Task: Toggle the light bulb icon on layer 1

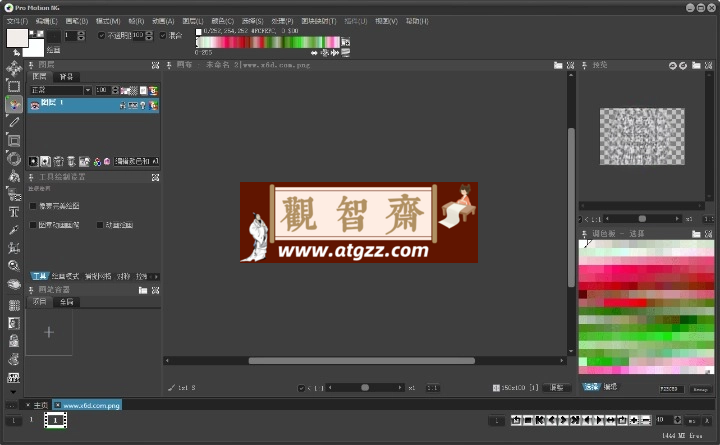Action: tap(143, 106)
